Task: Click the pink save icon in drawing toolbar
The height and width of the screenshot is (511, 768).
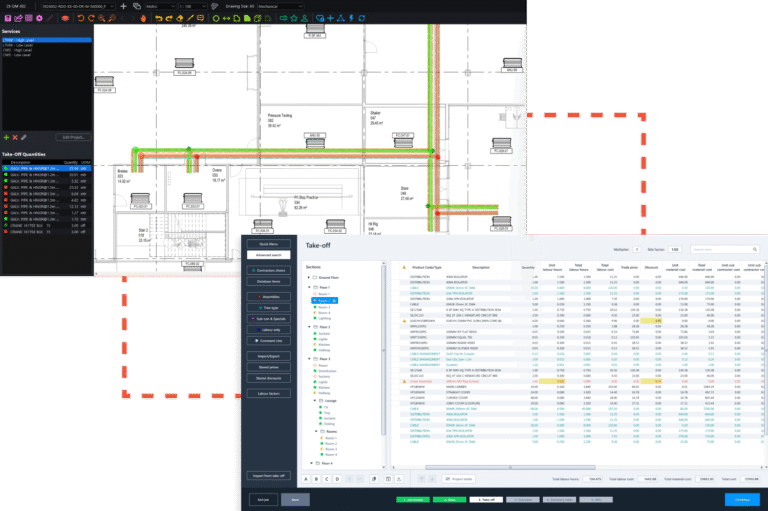Action: [x=8, y=18]
